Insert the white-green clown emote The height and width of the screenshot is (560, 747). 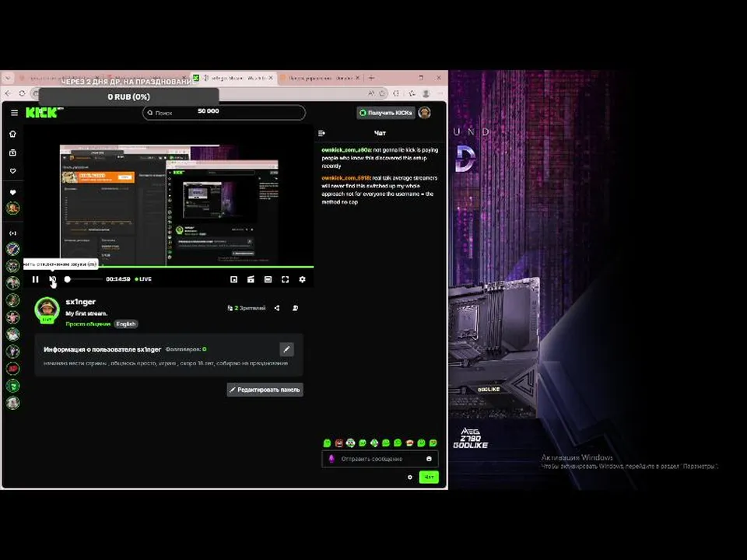[x=351, y=443]
